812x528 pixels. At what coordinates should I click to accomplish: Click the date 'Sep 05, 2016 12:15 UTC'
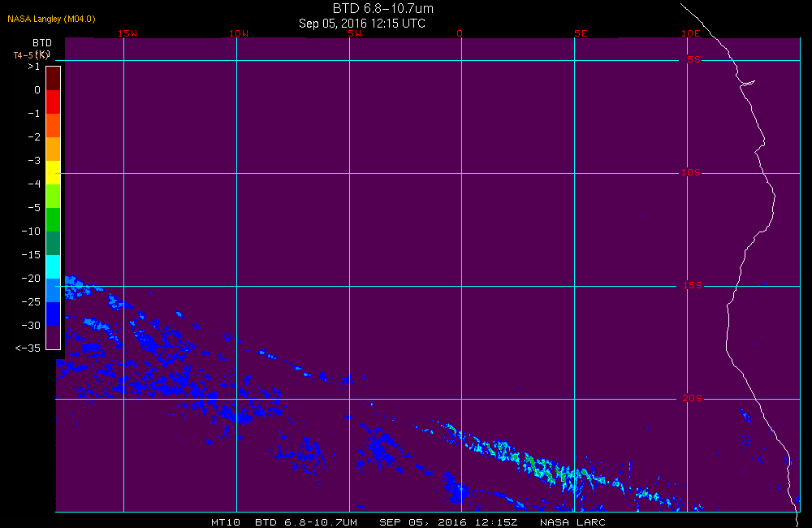362,24
